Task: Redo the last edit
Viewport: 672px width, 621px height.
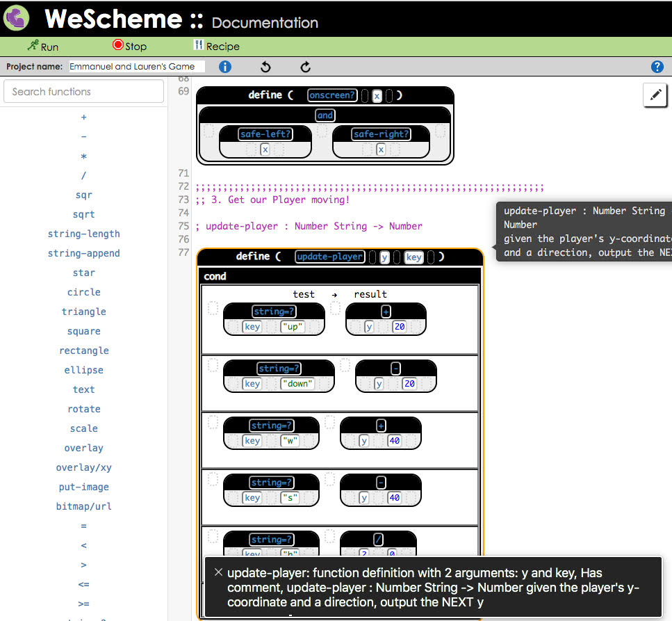Action: 306,67
